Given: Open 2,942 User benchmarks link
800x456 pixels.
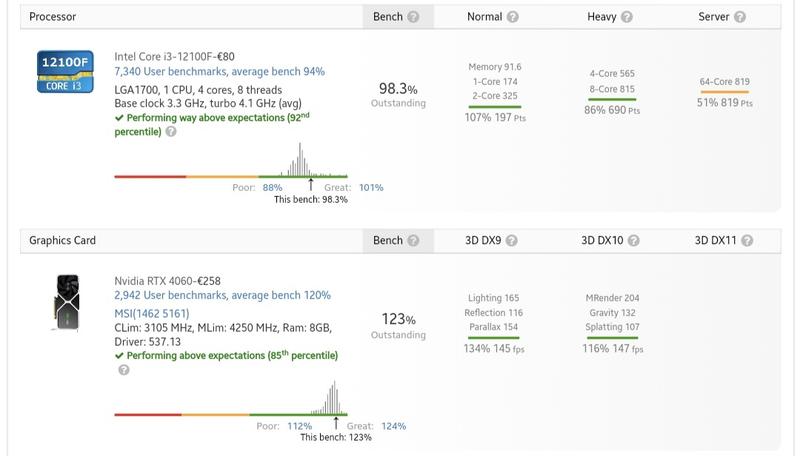Looking at the screenshot, I should click(222, 296).
